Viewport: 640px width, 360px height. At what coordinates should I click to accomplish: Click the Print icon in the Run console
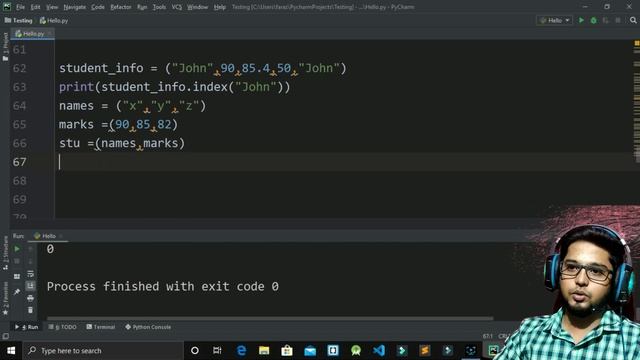click(30, 298)
